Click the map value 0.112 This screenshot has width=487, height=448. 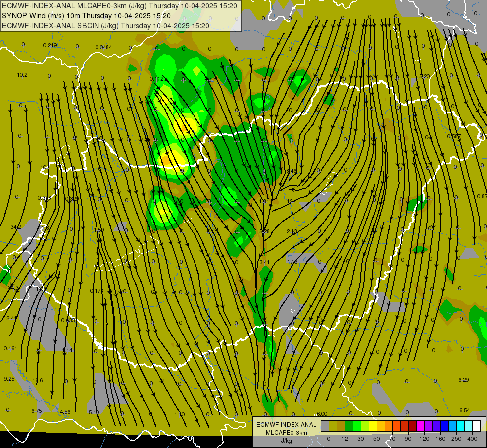157,79
